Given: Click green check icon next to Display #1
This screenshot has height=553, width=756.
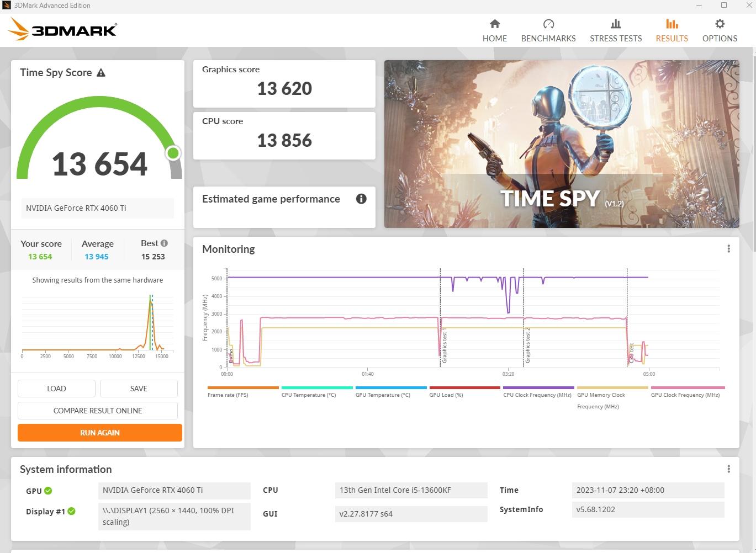Looking at the screenshot, I should 71,511.
